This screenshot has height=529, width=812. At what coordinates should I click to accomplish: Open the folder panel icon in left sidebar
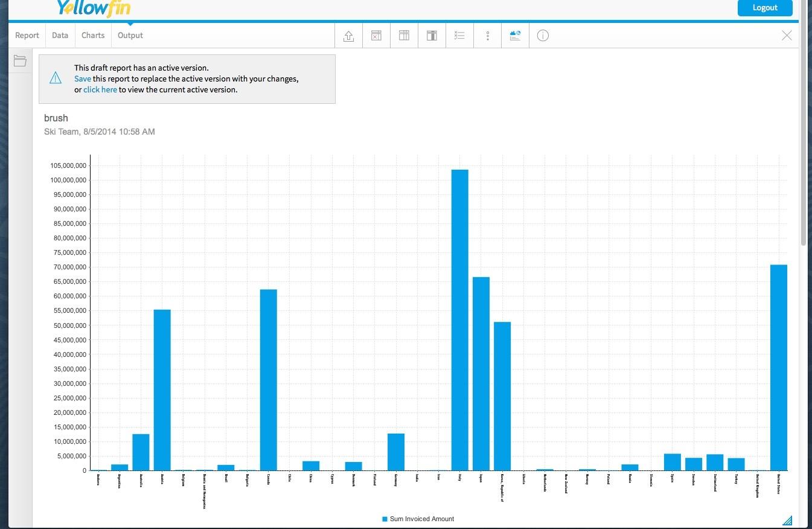point(20,61)
